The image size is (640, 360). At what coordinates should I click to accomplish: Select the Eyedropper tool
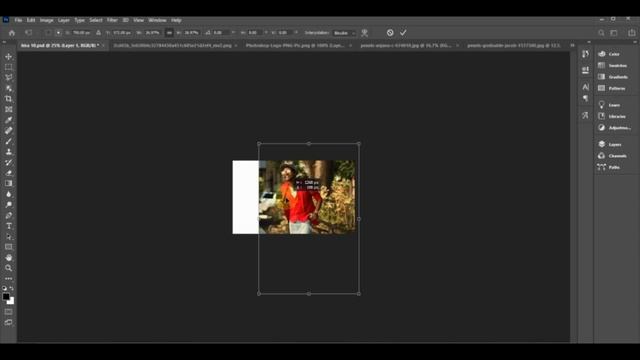point(9,120)
